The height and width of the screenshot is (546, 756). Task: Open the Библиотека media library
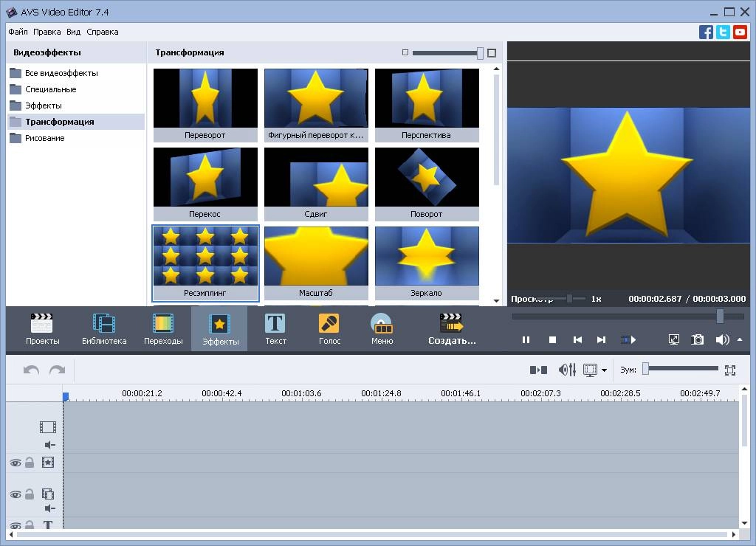[x=104, y=329]
